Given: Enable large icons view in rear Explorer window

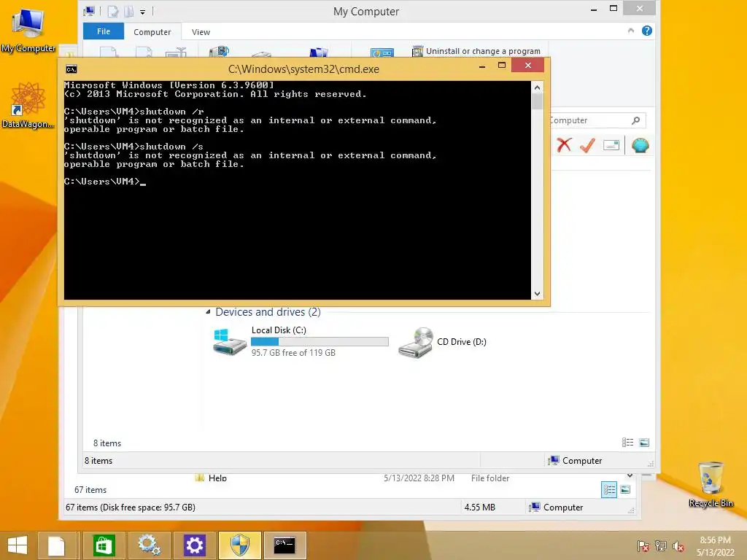Looking at the screenshot, I should [625, 489].
